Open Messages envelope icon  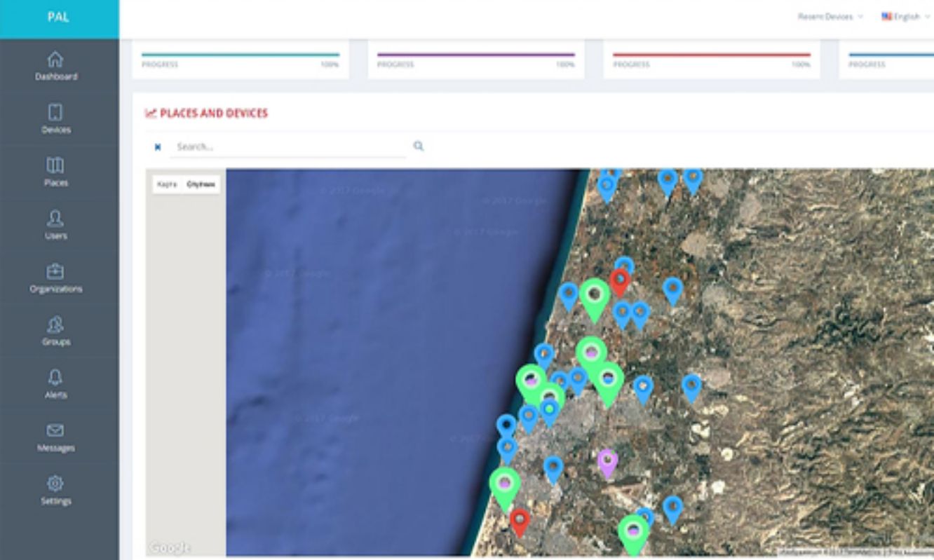click(x=55, y=431)
